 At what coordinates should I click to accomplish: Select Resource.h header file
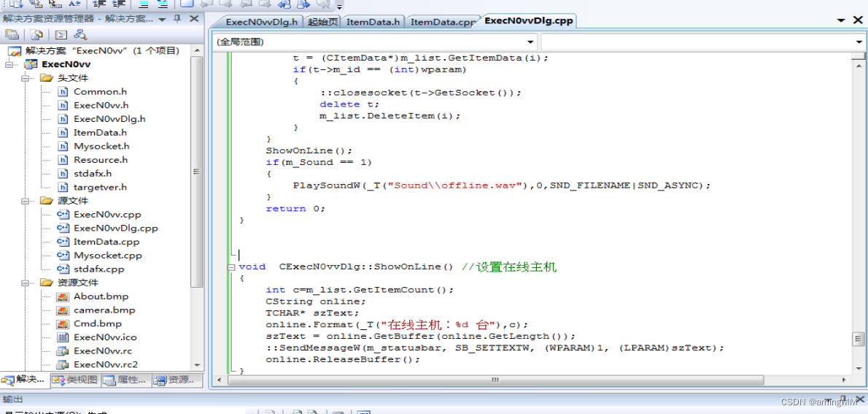[101, 160]
